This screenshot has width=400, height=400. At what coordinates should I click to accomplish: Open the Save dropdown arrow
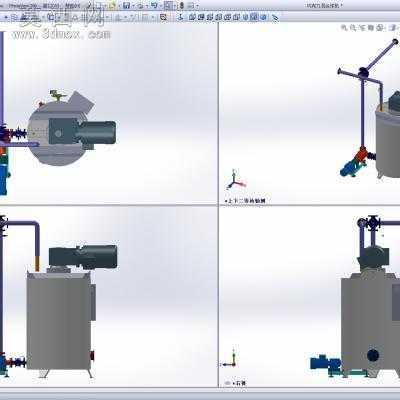tap(133, 6)
